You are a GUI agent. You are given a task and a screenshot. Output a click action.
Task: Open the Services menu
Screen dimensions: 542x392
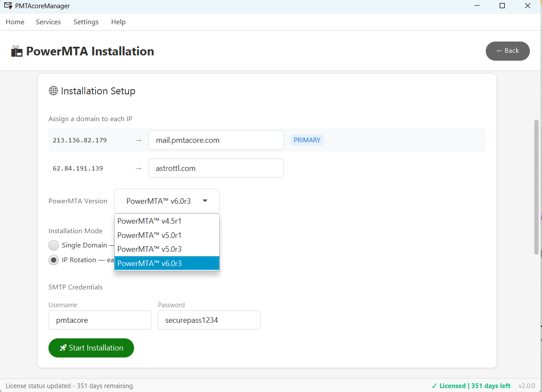48,22
